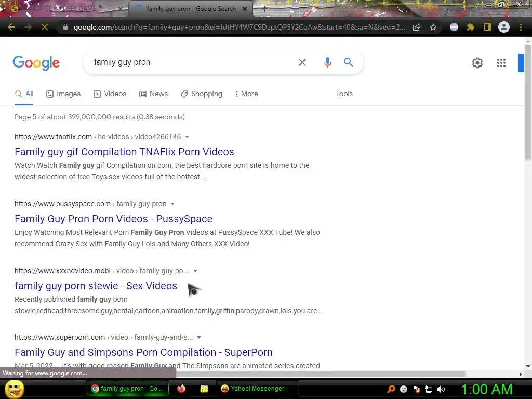Viewport: 532px width, 399px height.
Task: Expand options for the superporn.com result
Action: point(199,337)
